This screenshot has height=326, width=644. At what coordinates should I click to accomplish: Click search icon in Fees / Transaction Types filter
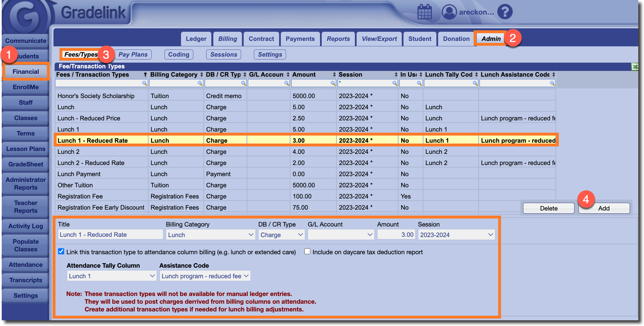pyautogui.click(x=144, y=83)
